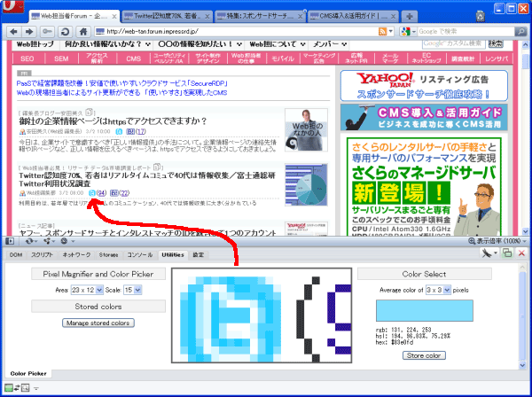Open the Area 23 x 12 dropdown
The width and height of the screenshot is (532, 397).
point(87,290)
